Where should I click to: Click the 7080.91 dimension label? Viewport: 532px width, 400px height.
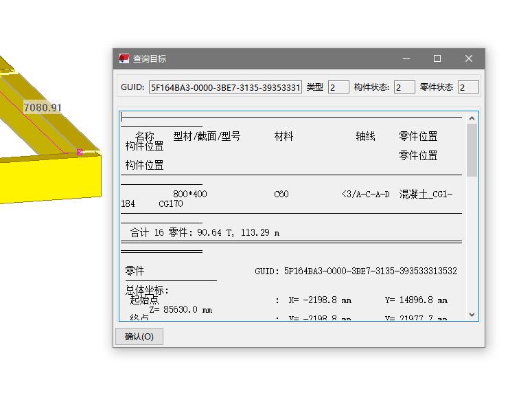click(43, 108)
